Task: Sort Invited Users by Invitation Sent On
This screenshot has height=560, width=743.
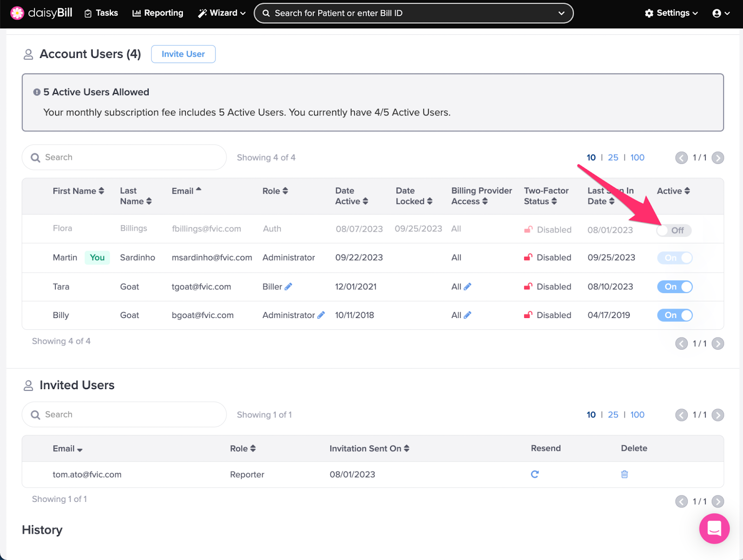Action: coord(368,449)
